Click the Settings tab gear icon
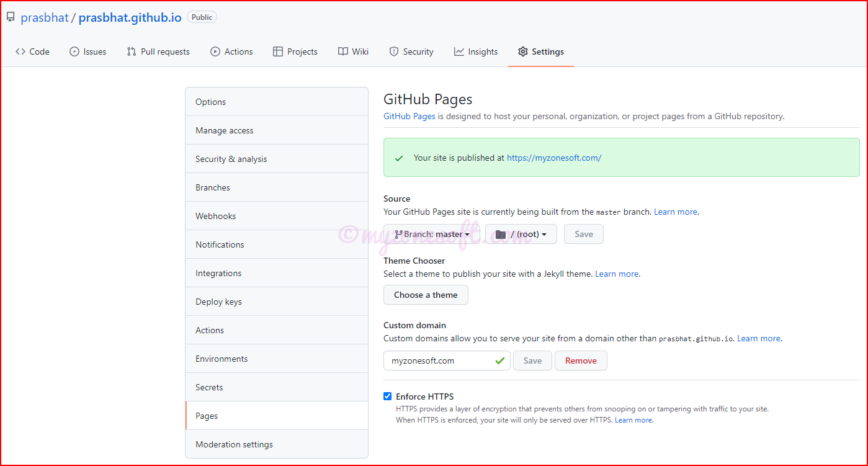The image size is (868, 466). (523, 52)
